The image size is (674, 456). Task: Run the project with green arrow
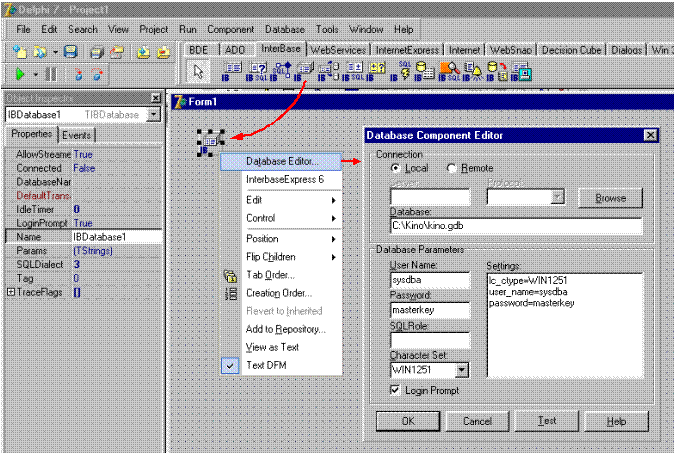(x=20, y=74)
